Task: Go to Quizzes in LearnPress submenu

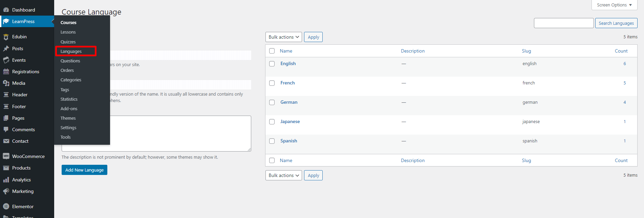Action: point(68,42)
